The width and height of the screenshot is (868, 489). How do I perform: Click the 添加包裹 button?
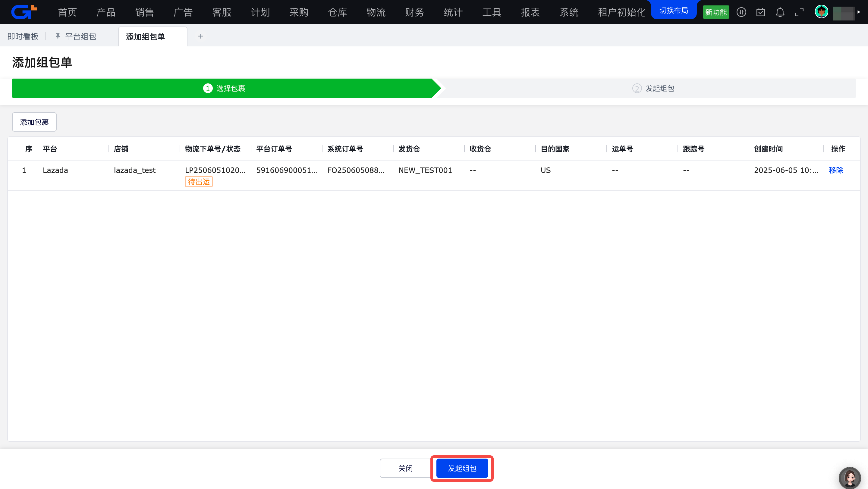pyautogui.click(x=34, y=122)
